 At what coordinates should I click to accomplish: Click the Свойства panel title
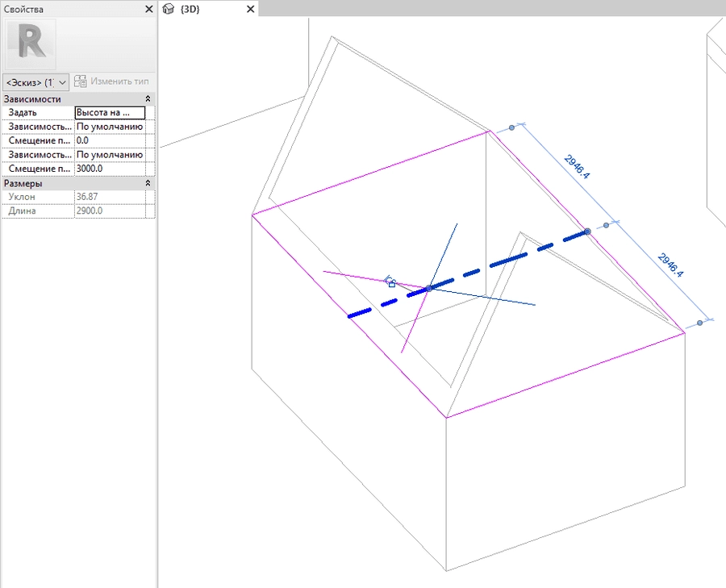click(x=23, y=9)
